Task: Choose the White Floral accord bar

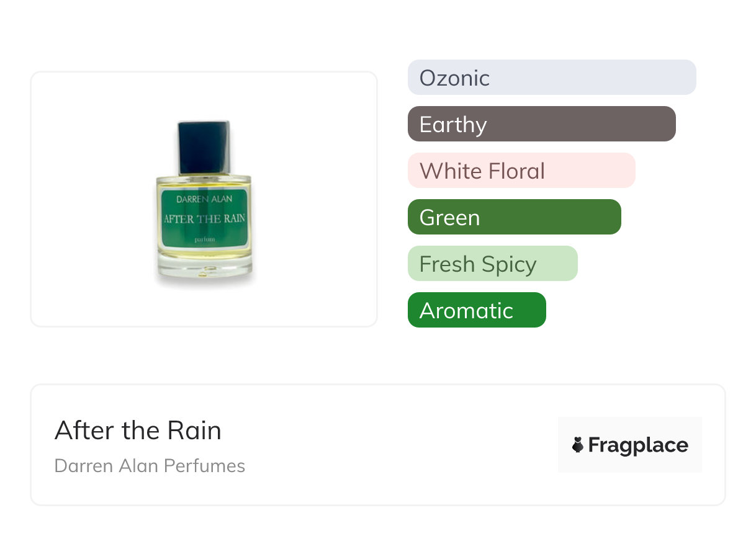Action: pyautogui.click(x=521, y=171)
